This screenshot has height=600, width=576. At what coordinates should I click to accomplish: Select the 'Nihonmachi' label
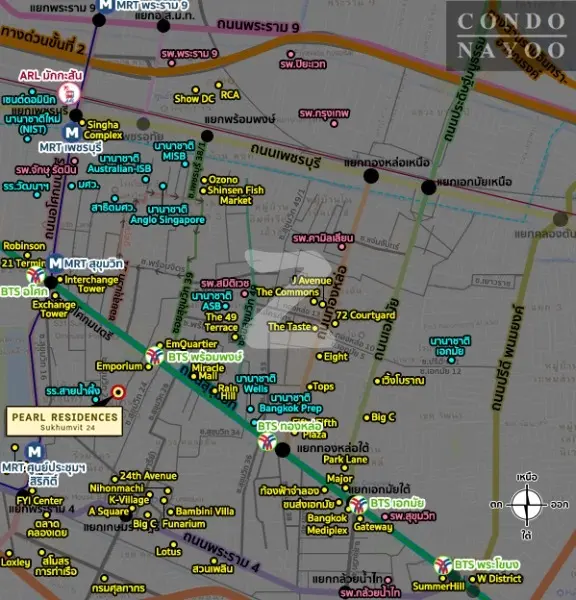(116, 488)
